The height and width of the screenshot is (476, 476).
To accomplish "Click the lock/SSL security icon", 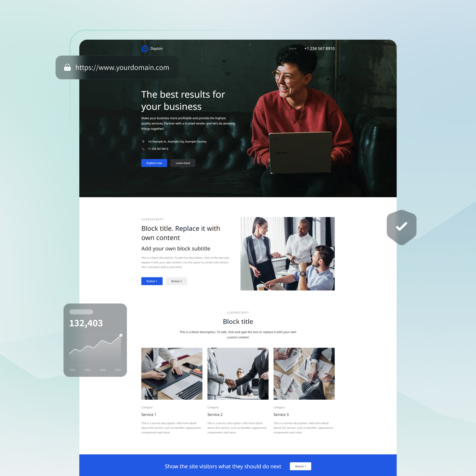I will click(x=67, y=68).
